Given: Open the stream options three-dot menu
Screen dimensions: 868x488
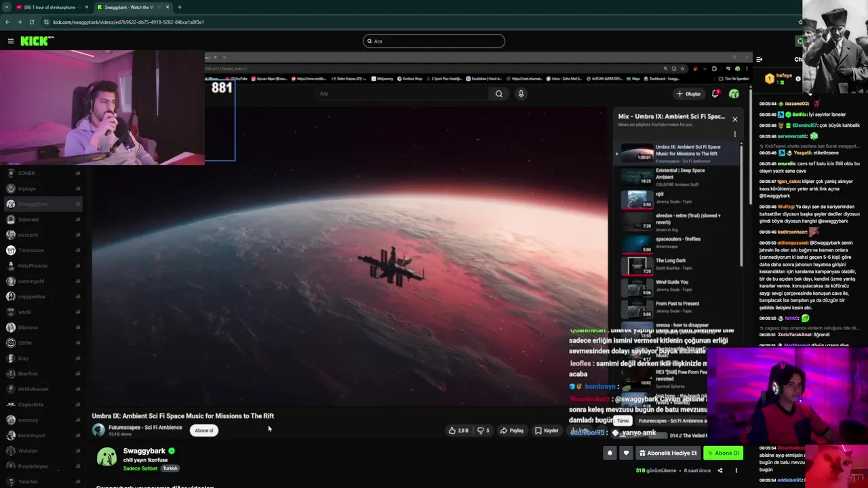Looking at the screenshot, I should (x=736, y=470).
